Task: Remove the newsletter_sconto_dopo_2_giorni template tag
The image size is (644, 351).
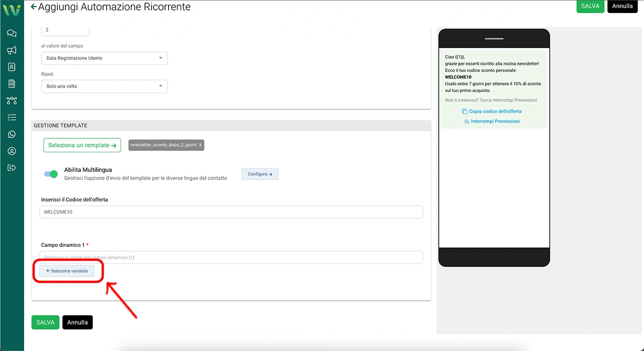Action: [x=200, y=145]
